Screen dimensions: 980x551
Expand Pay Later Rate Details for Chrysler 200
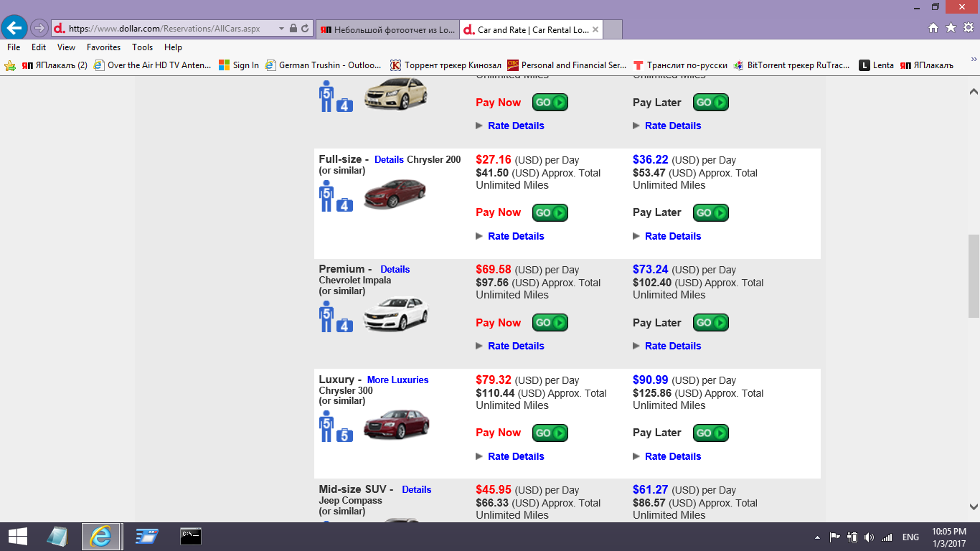click(667, 236)
